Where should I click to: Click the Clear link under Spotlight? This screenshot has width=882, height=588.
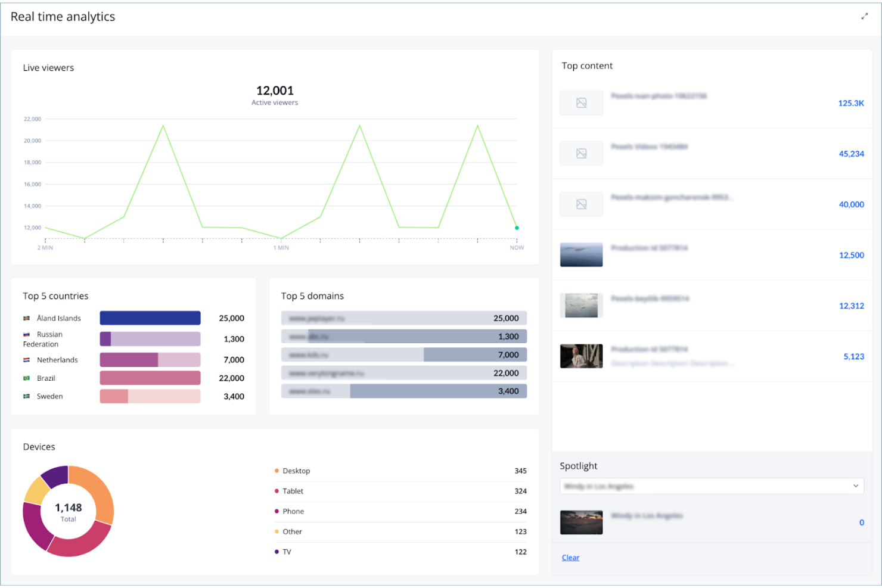pos(570,557)
